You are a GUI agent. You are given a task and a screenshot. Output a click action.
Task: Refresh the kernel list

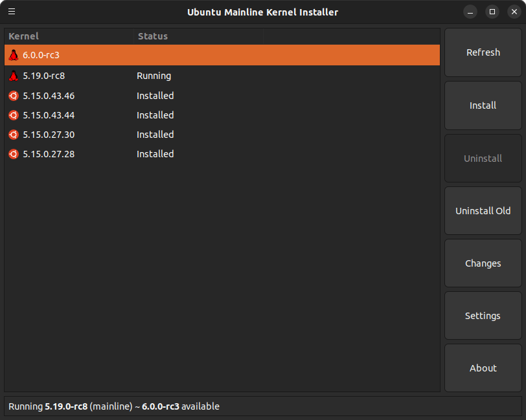click(x=483, y=52)
